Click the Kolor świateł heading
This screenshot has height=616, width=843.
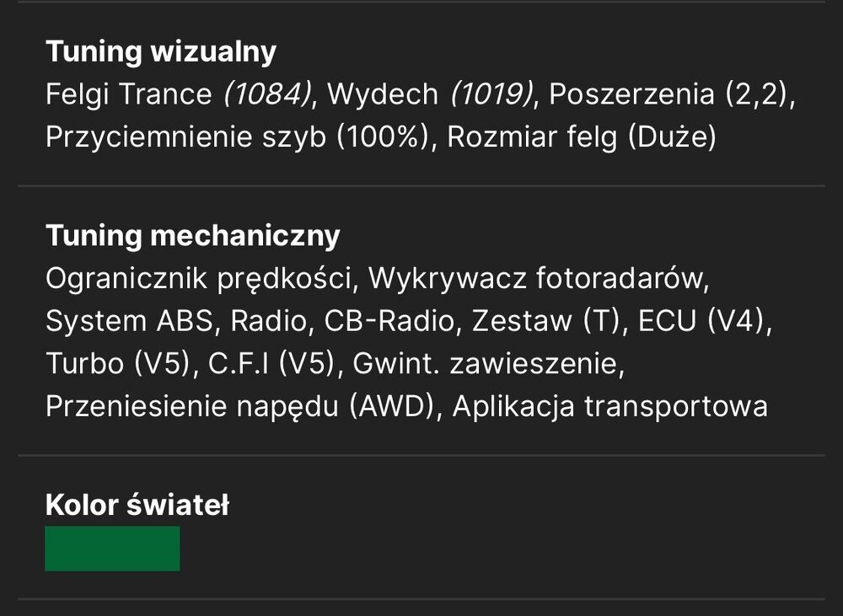coord(137,506)
